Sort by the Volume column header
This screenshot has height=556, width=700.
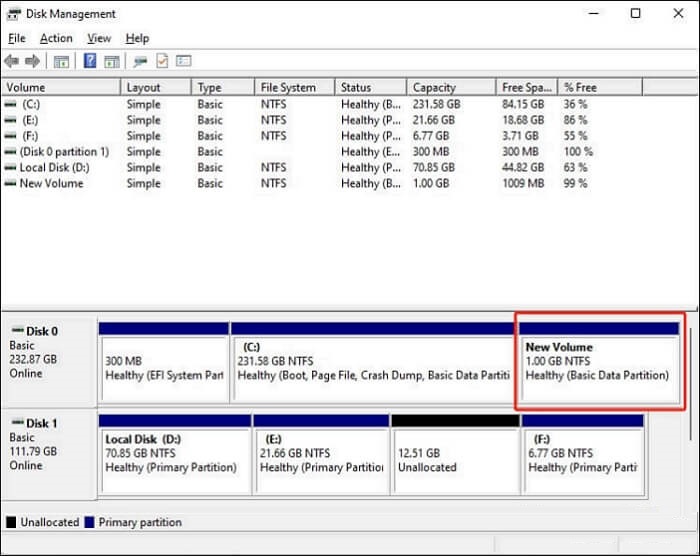(x=61, y=87)
